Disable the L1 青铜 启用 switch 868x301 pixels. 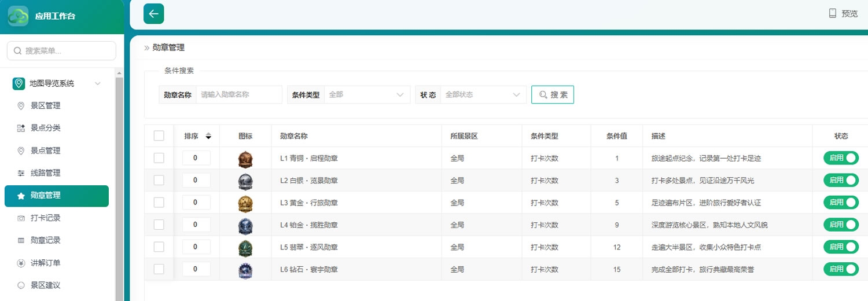point(841,158)
